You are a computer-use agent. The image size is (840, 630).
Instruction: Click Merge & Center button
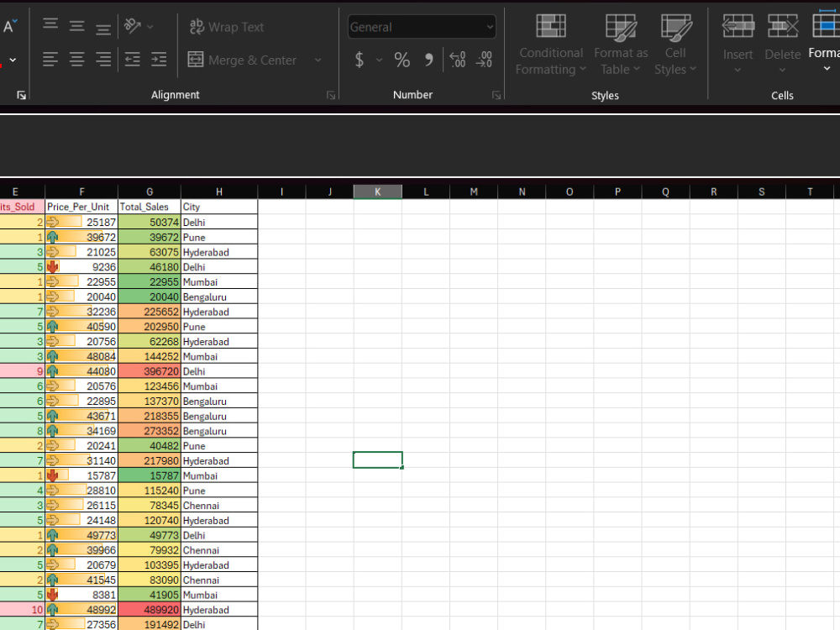[242, 60]
